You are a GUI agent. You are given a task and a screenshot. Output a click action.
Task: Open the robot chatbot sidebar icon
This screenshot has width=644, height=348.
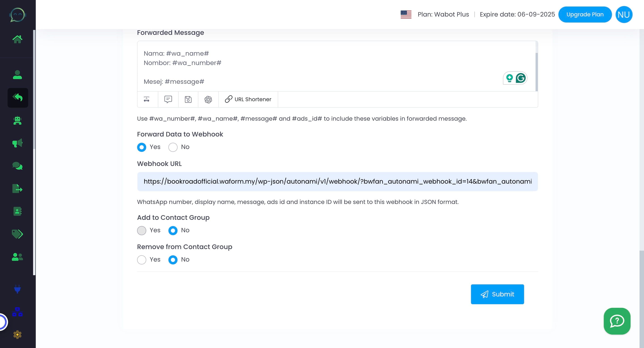click(x=17, y=121)
